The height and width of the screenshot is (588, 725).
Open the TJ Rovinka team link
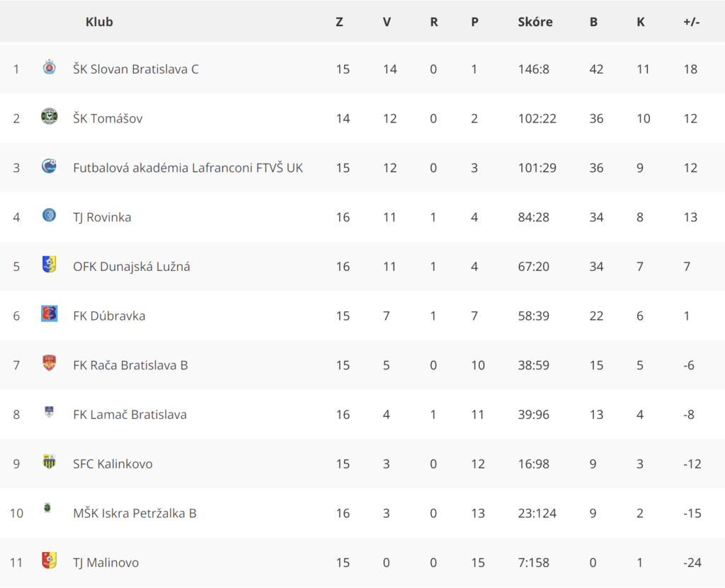102,217
